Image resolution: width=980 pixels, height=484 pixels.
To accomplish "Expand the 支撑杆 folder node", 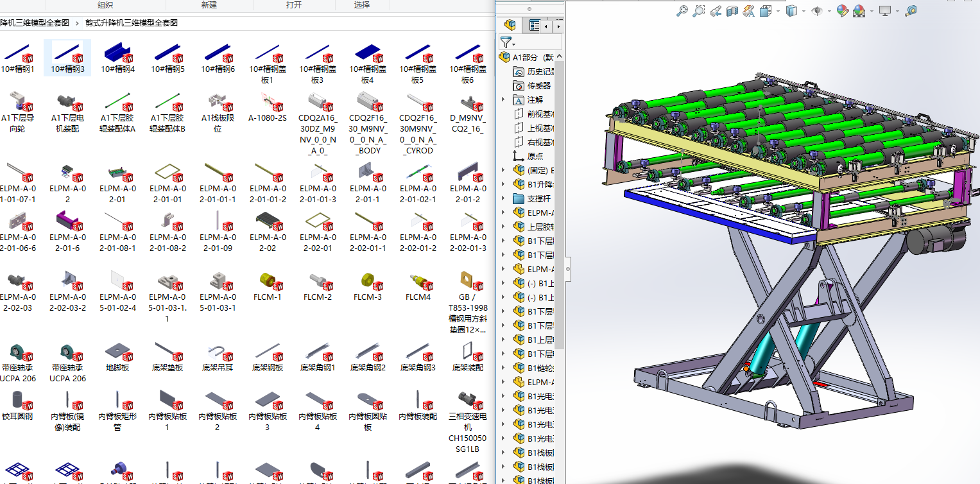I will (x=503, y=198).
